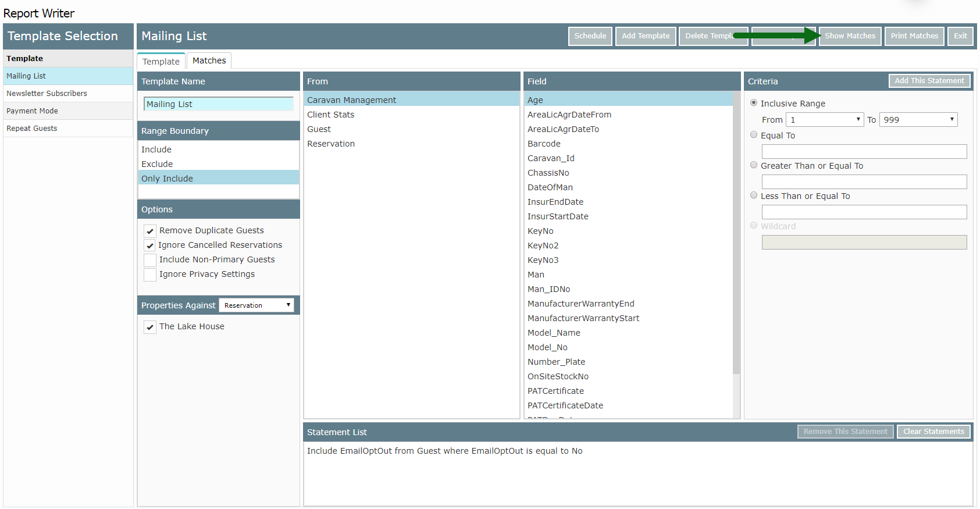Select KeyNo2 field
Screen dimensions: 980x509
click(x=628, y=245)
